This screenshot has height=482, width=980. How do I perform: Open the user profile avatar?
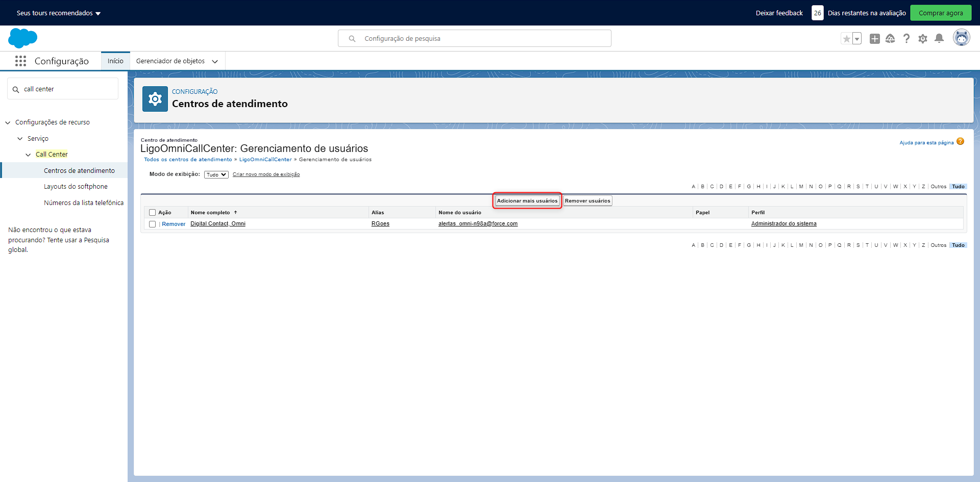pos(962,38)
